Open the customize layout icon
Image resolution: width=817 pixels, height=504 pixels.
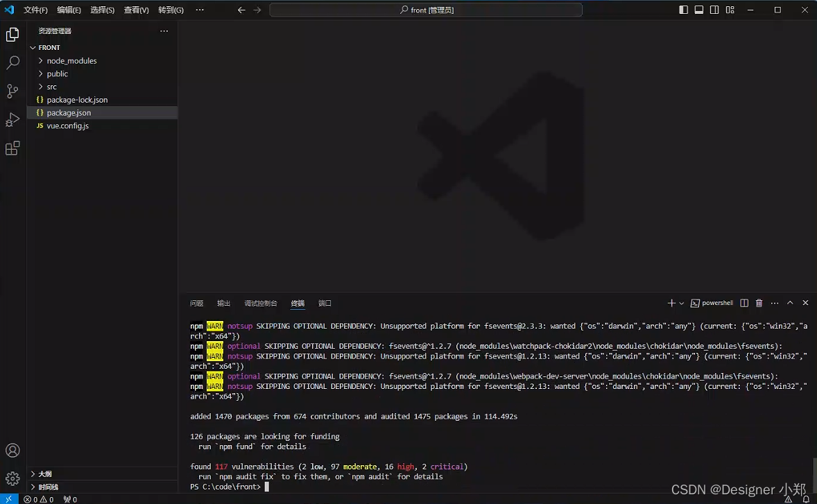730,10
